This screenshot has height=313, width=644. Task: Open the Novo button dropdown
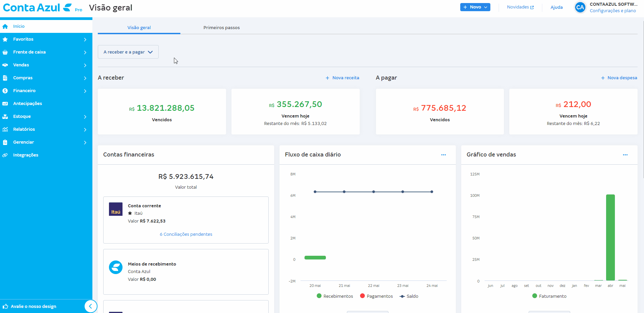click(x=475, y=7)
